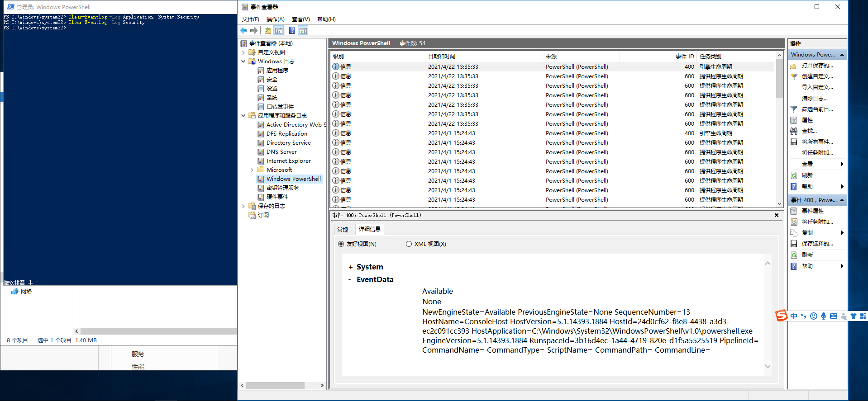The image size is (868, 401).
Task: Click the 筛选当前日 filter icon
Action: 794,109
